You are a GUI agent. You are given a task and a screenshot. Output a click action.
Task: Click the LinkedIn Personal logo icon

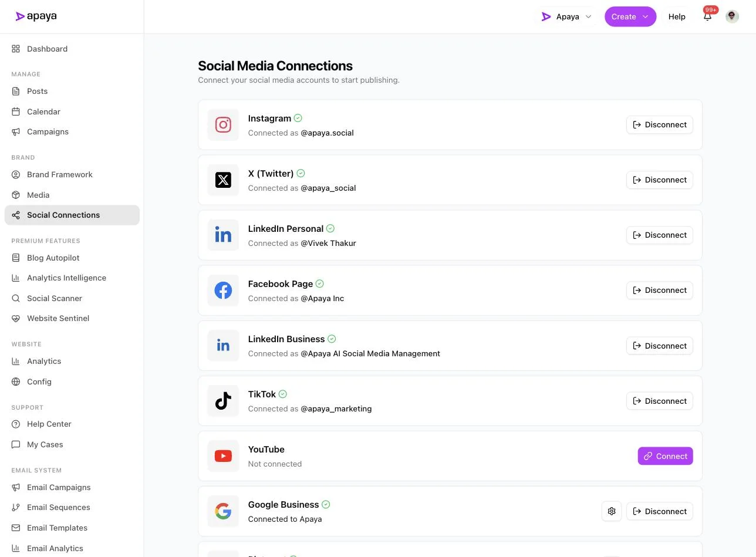coord(223,235)
